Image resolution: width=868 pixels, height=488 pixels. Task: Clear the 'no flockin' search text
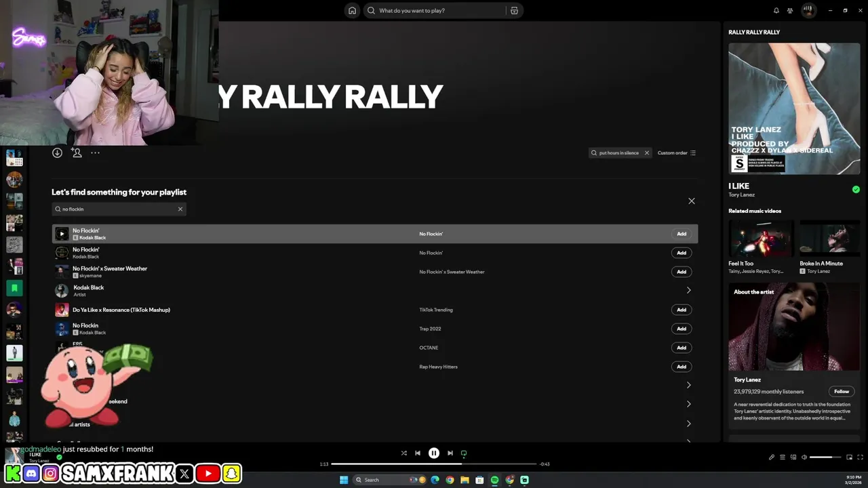coord(180,209)
